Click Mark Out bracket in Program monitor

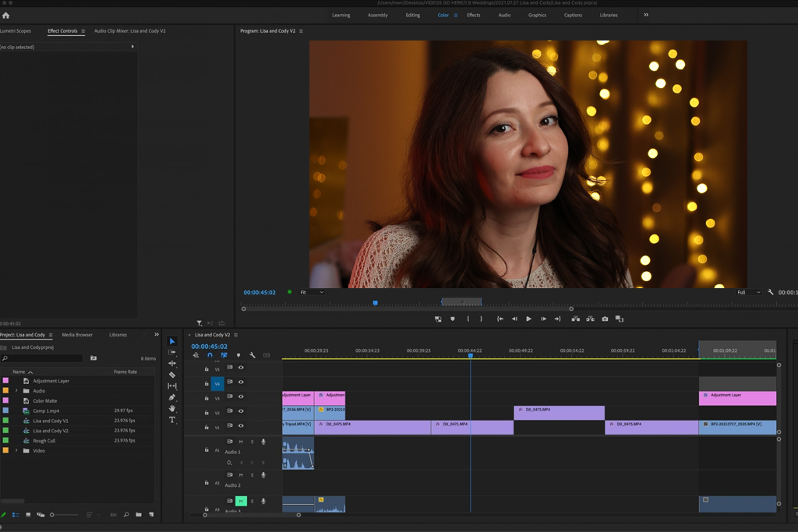(x=481, y=319)
